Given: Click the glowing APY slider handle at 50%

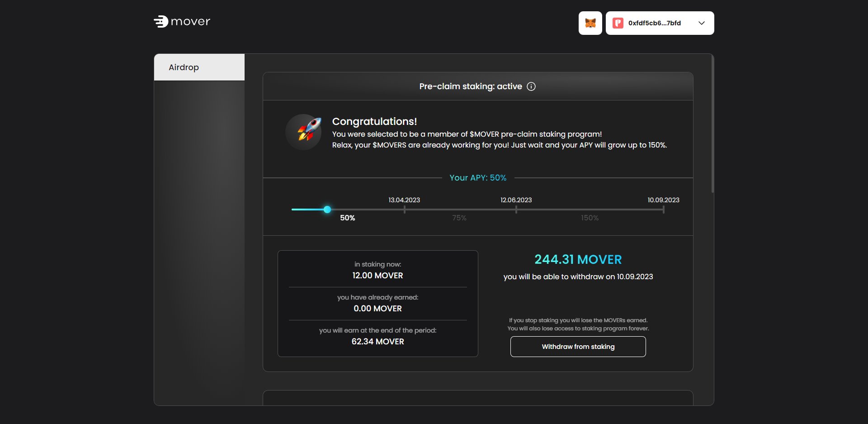Looking at the screenshot, I should [x=327, y=210].
